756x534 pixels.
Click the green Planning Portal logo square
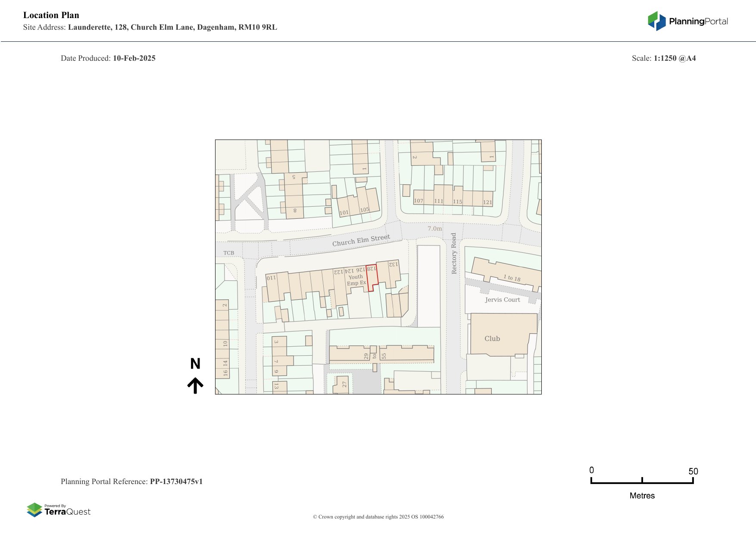tap(653, 19)
